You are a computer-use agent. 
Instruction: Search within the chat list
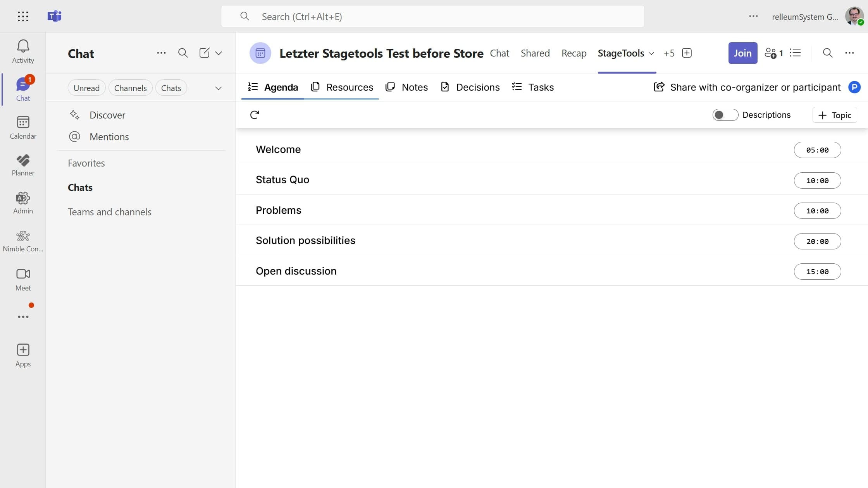click(x=183, y=53)
